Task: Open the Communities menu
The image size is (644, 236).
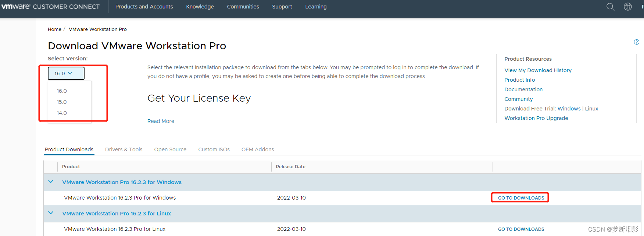Action: point(243,7)
